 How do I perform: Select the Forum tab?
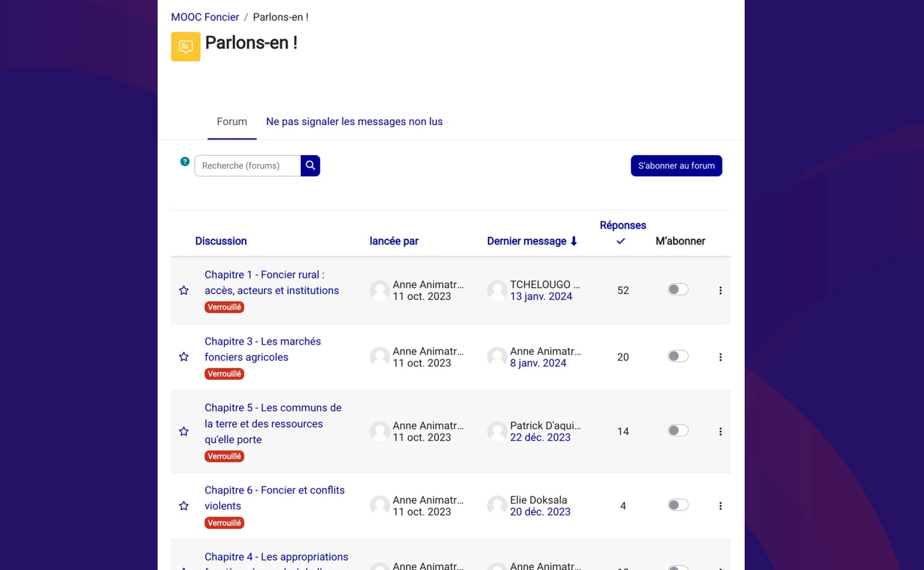point(232,121)
